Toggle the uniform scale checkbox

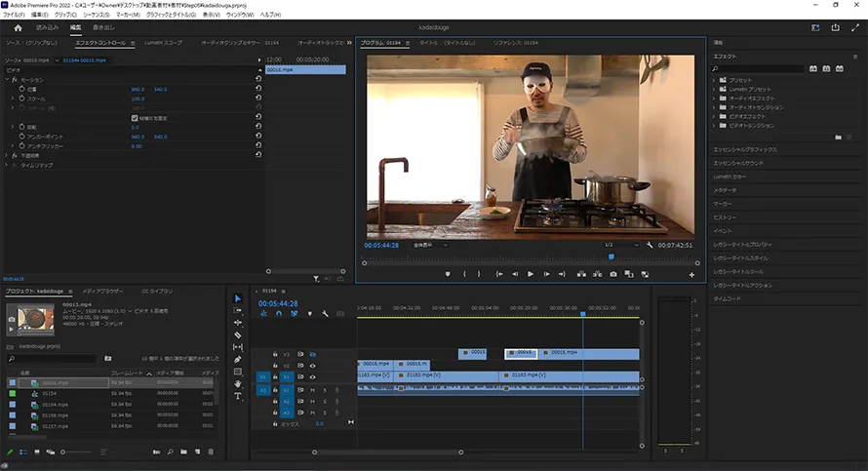[x=135, y=118]
